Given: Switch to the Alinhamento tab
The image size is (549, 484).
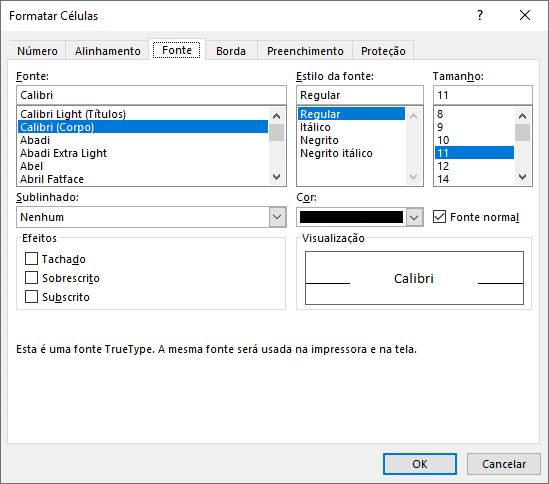Looking at the screenshot, I should (107, 51).
